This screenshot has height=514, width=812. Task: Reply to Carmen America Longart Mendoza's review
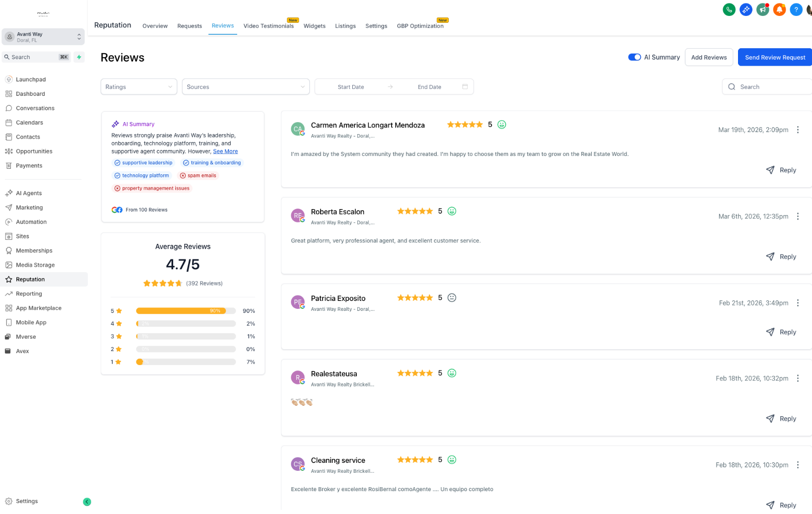781,170
